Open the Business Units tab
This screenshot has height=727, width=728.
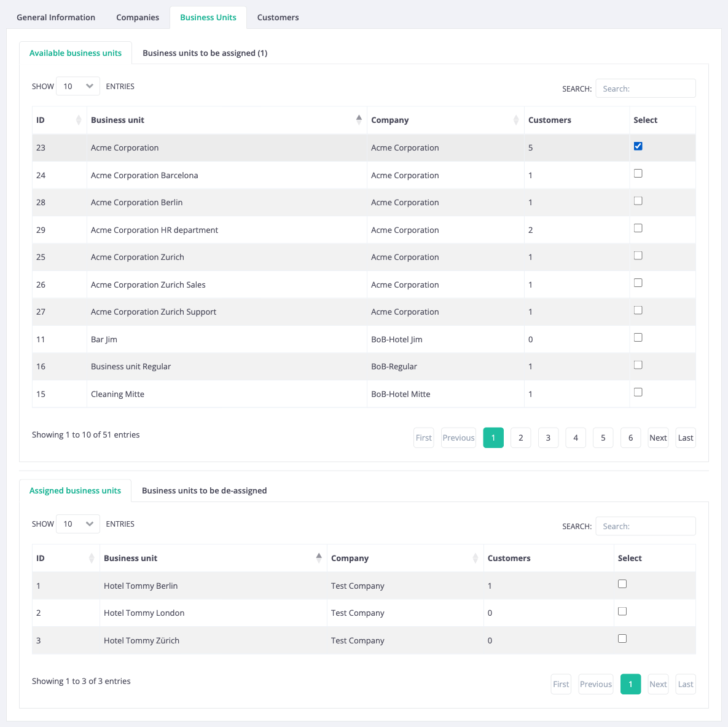208,18
